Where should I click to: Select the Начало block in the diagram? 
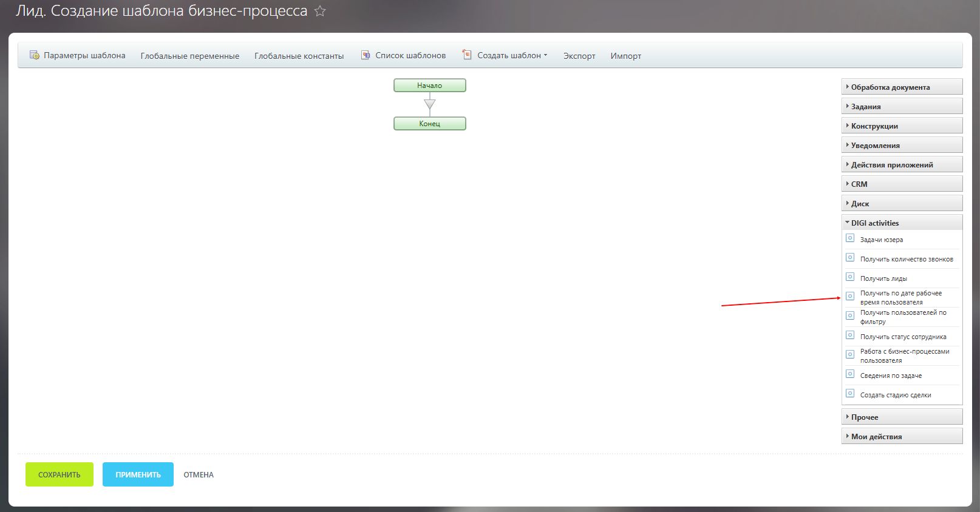click(430, 86)
